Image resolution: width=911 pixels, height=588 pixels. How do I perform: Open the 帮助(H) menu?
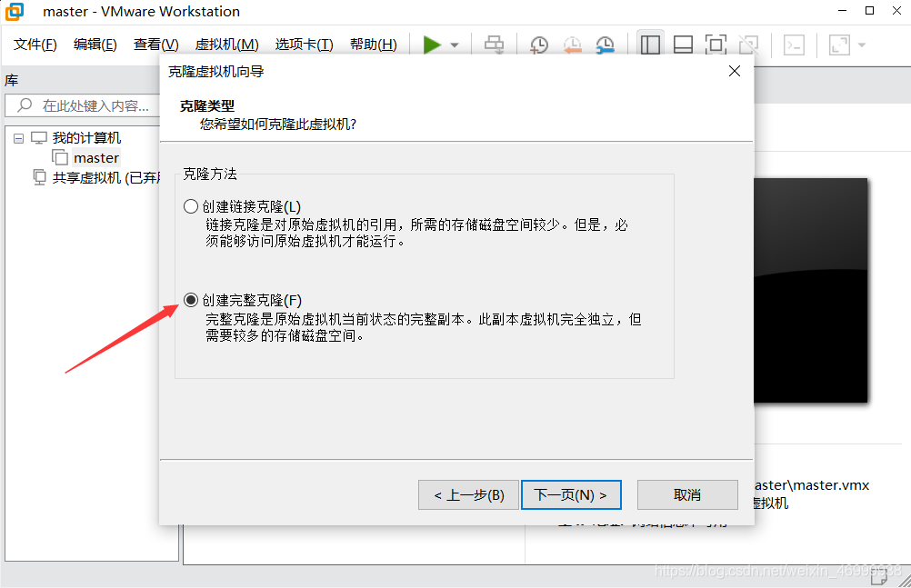pyautogui.click(x=373, y=45)
